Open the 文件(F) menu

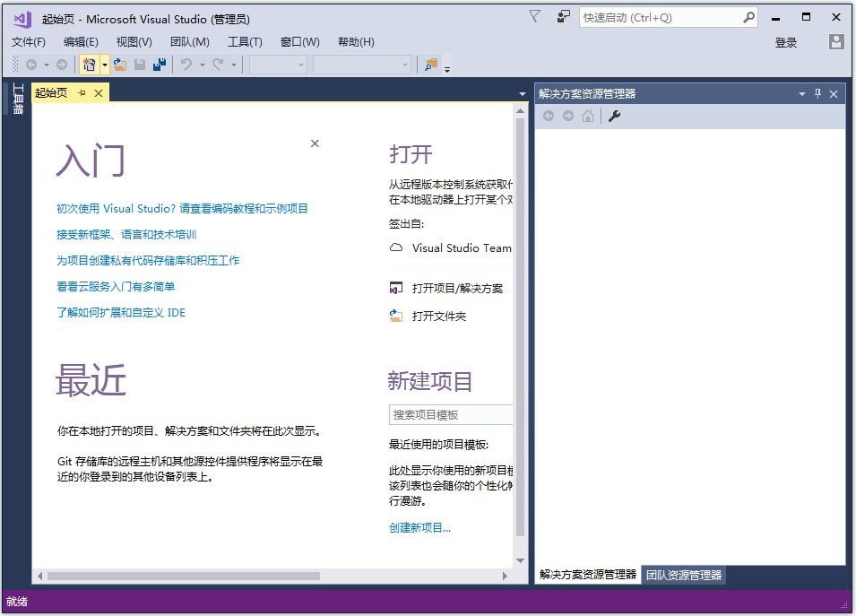click(29, 42)
